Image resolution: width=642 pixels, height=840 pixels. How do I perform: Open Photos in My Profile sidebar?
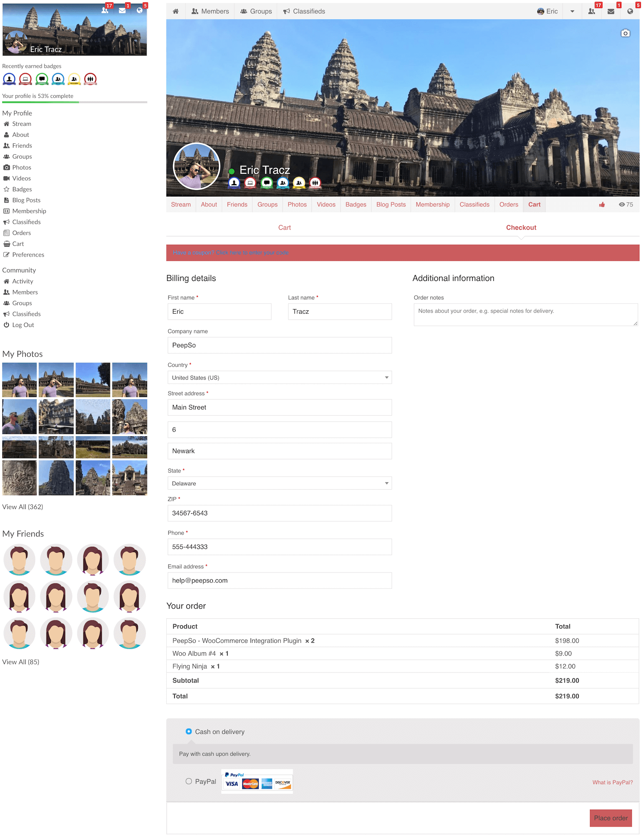22,168
